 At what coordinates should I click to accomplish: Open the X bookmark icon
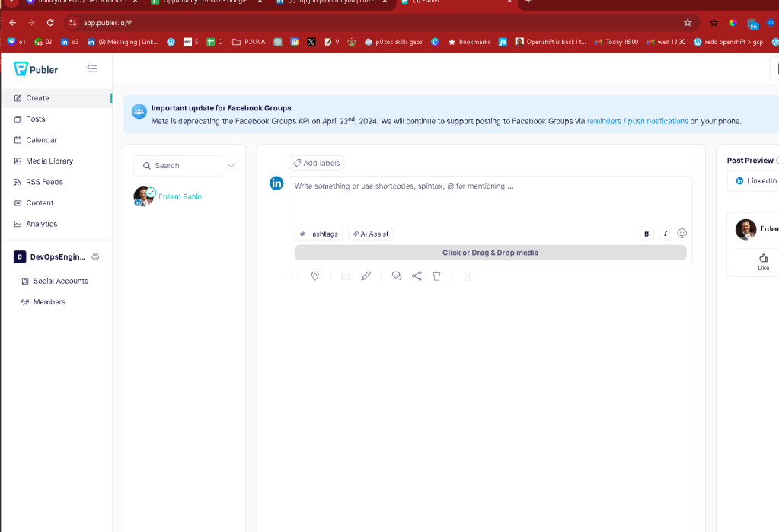click(x=311, y=42)
